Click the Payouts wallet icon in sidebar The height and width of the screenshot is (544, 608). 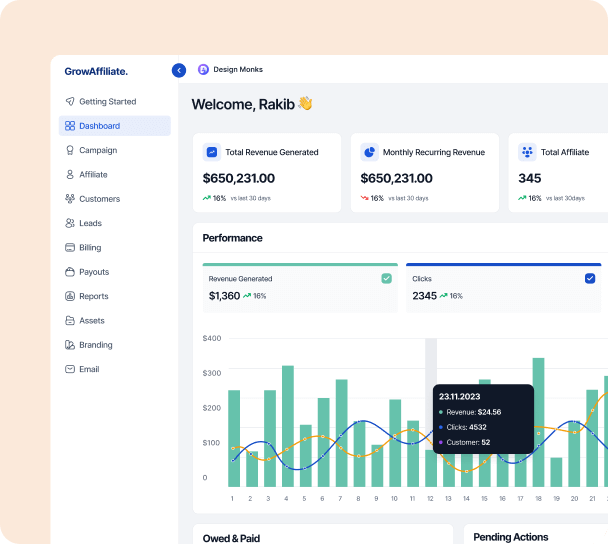70,272
